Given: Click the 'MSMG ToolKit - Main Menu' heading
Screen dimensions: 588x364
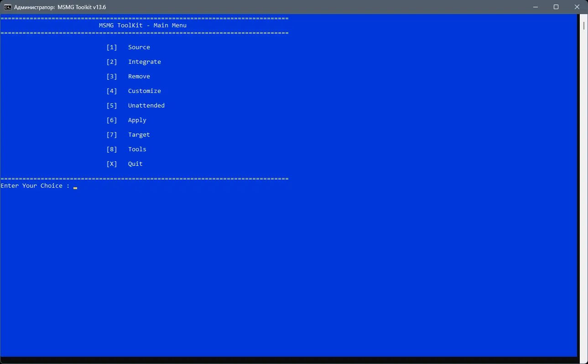Looking at the screenshot, I should click(143, 26).
